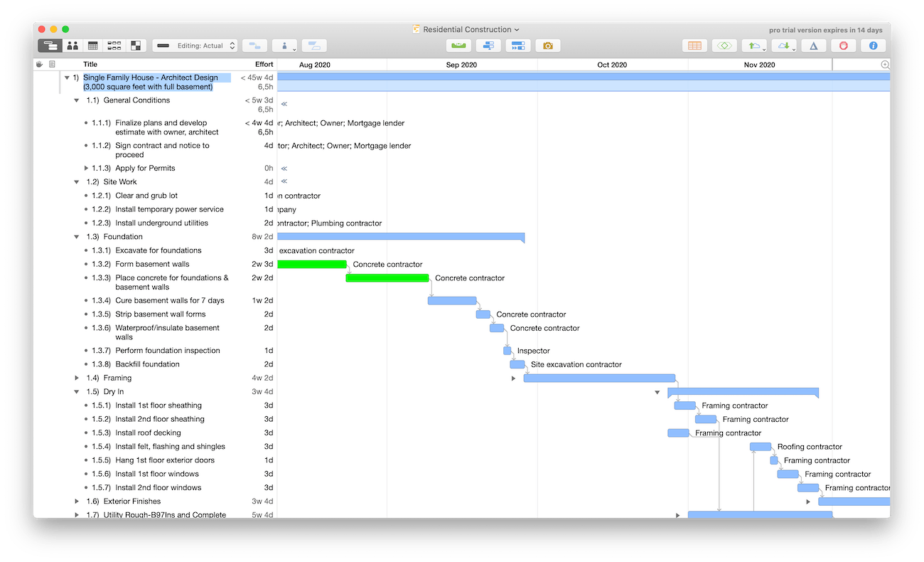Click the Level Resources green toolbar icon
This screenshot has width=924, height=562.
(x=458, y=46)
